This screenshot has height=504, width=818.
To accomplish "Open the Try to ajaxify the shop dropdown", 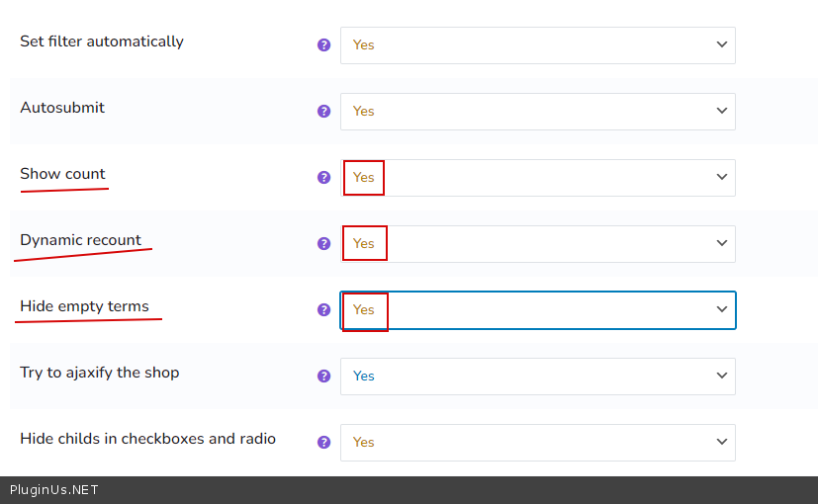I will point(537,377).
